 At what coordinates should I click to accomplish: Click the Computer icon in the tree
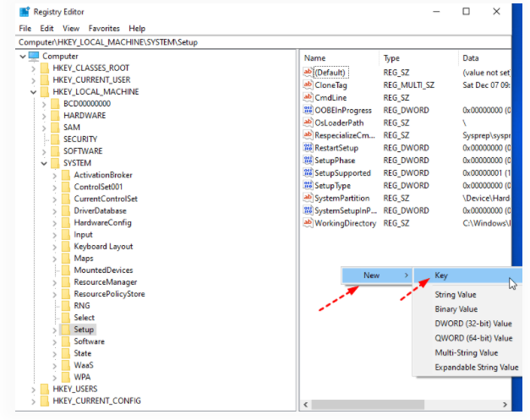pyautogui.click(x=34, y=56)
